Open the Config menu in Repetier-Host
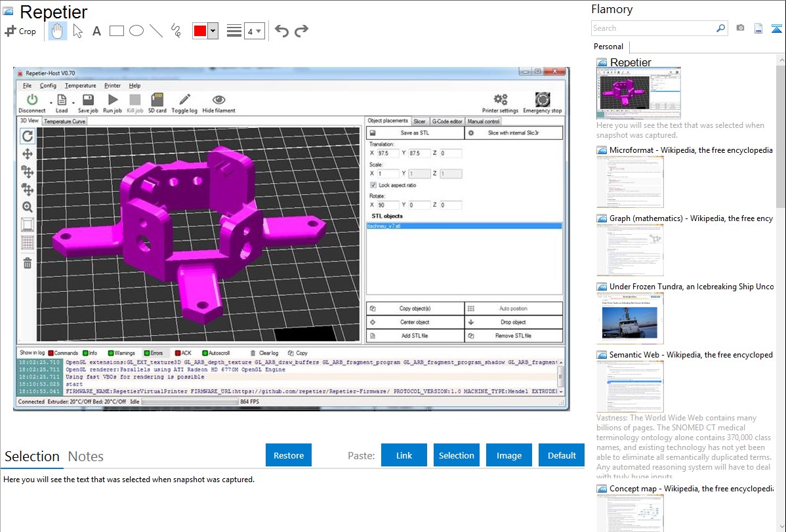The height and width of the screenshot is (532, 786). (48, 86)
